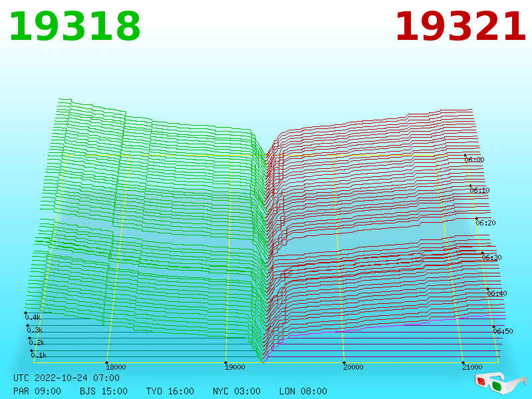Click the BJS 15:00 Beijing time

(x=104, y=391)
